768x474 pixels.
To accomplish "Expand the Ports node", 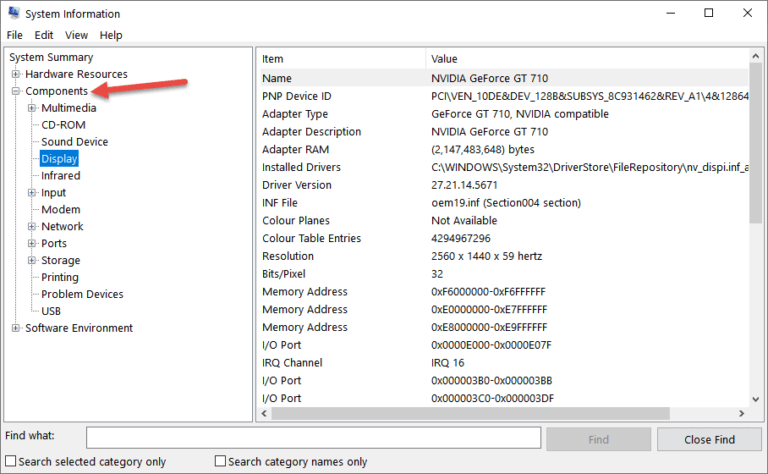I will [x=32, y=243].
